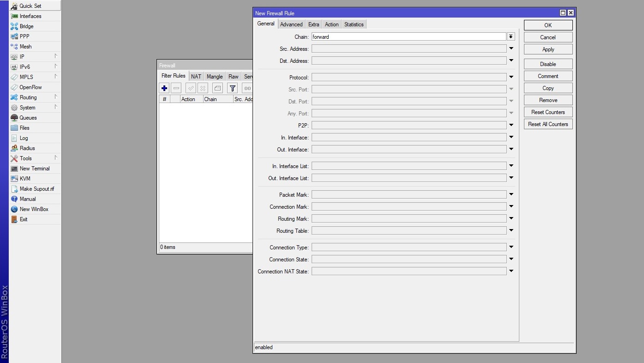Expand the Protocol dropdown arrow
Viewport: 644px width, 363px height.
511,77
